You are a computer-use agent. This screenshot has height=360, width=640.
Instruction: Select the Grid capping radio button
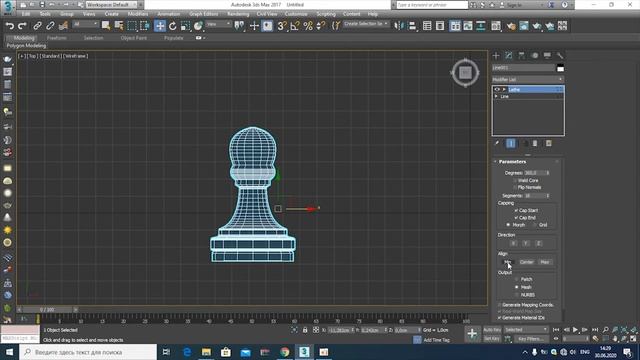click(534, 225)
